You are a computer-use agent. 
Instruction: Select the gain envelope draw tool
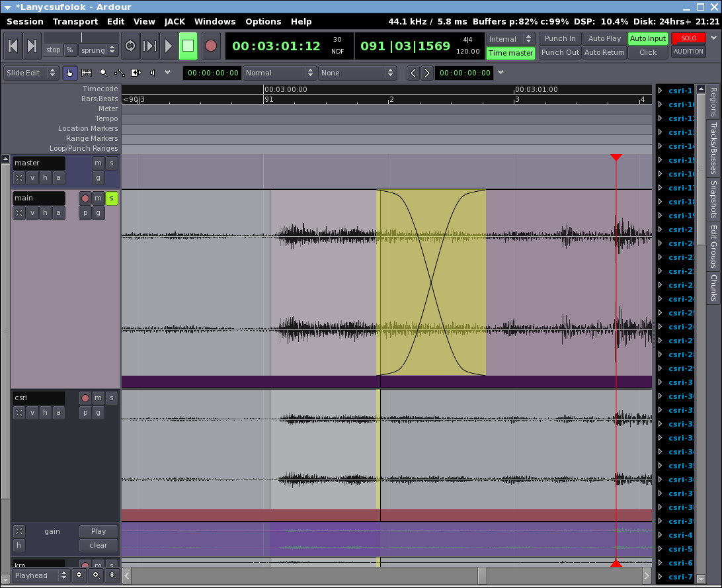click(120, 73)
